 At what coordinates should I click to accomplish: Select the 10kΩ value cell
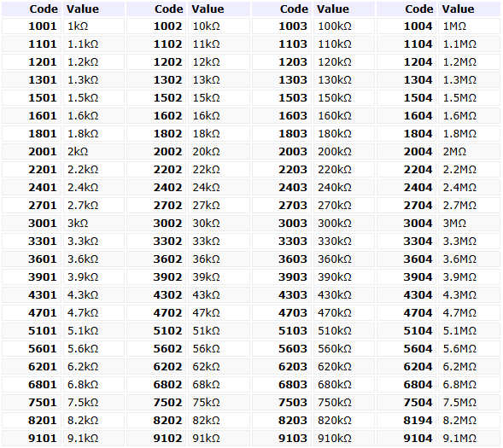pos(219,26)
